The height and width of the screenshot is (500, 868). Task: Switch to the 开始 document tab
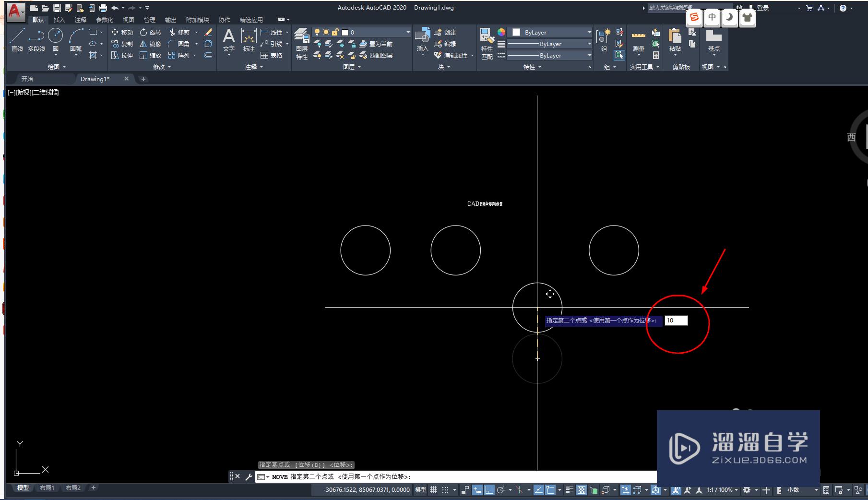[x=27, y=79]
